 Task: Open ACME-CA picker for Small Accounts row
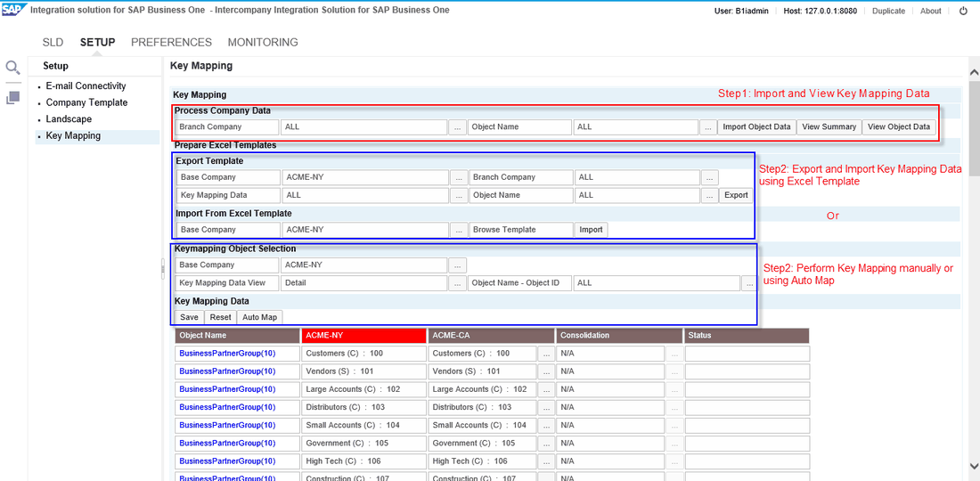coord(546,426)
